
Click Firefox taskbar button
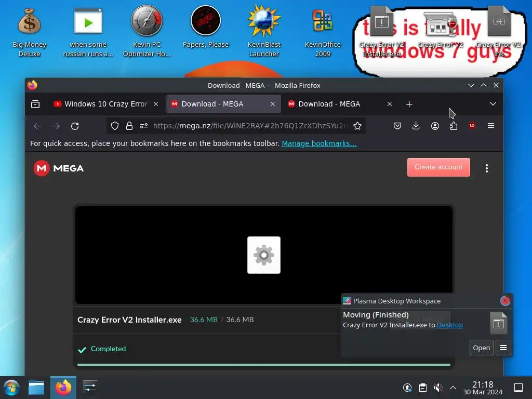(63, 388)
